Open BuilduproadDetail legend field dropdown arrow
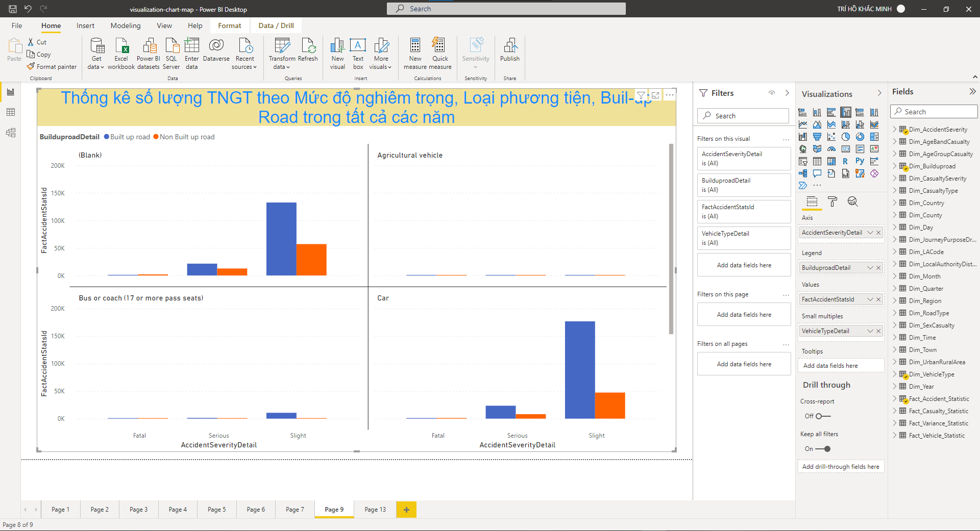Image resolution: width=980 pixels, height=531 pixels. 870,268
